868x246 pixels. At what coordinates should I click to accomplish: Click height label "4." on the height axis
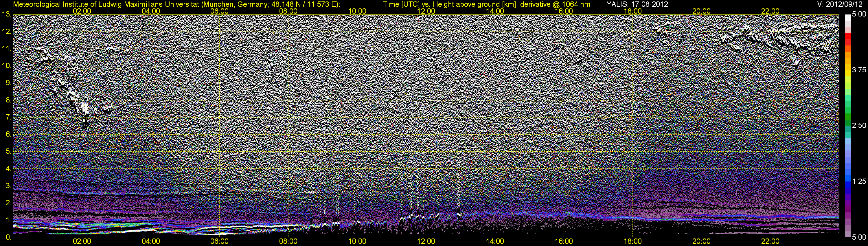(8, 169)
